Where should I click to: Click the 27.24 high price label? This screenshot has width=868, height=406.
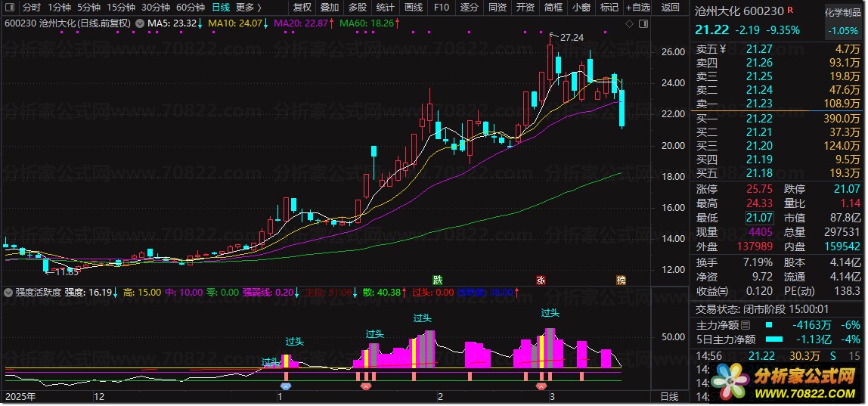(x=572, y=38)
